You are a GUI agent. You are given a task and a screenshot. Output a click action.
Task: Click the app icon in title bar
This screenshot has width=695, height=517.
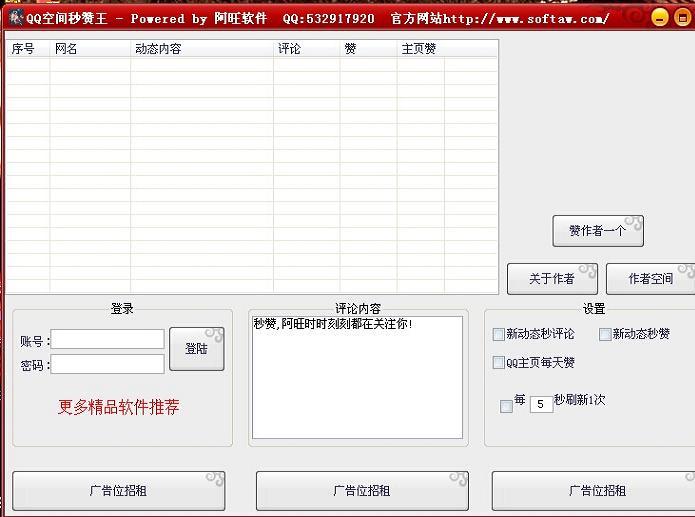click(x=16, y=18)
